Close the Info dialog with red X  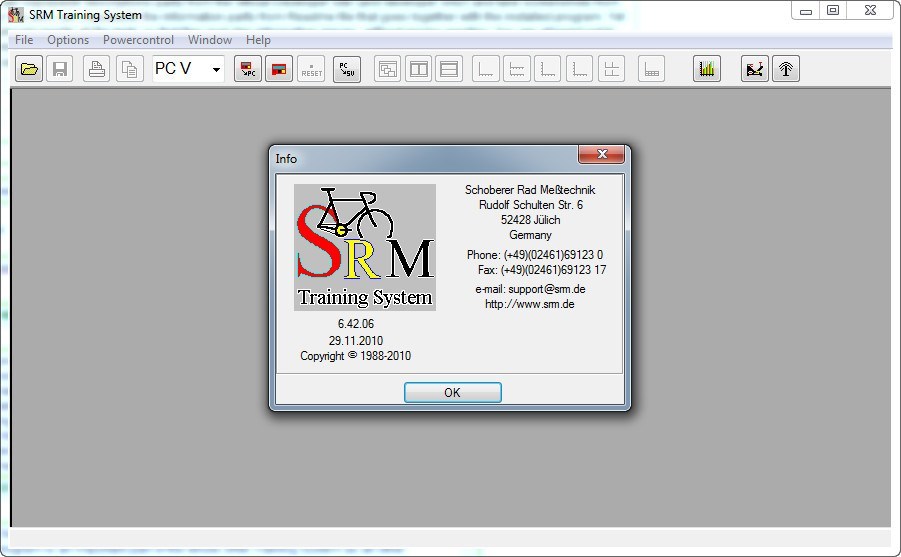602,154
